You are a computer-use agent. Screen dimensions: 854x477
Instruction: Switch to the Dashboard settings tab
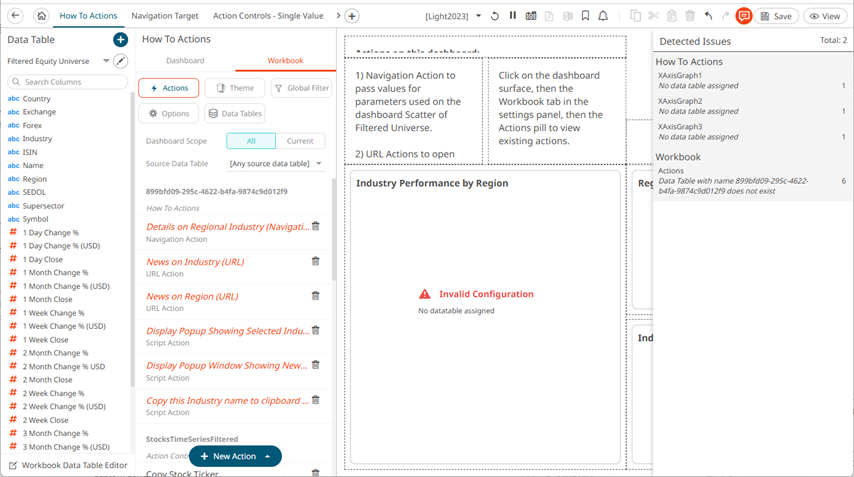point(185,61)
